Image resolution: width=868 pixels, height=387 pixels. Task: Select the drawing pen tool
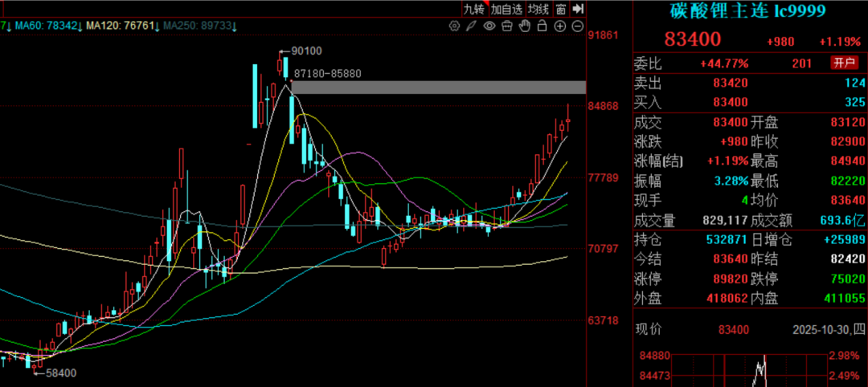pos(472,26)
